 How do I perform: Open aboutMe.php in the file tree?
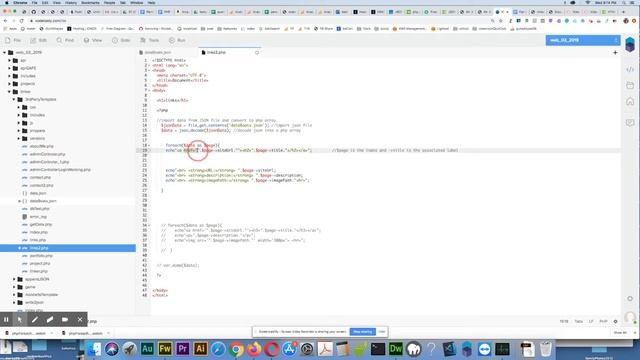pyautogui.click(x=41, y=146)
